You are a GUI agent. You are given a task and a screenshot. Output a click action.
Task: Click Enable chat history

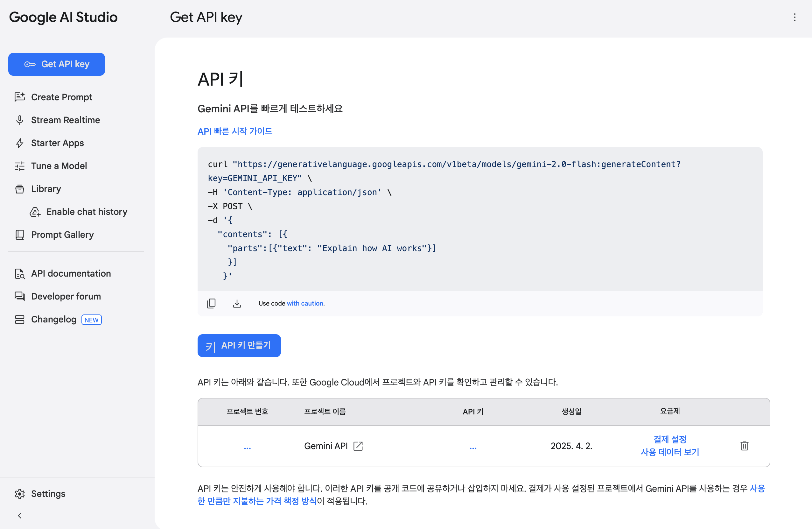(87, 212)
